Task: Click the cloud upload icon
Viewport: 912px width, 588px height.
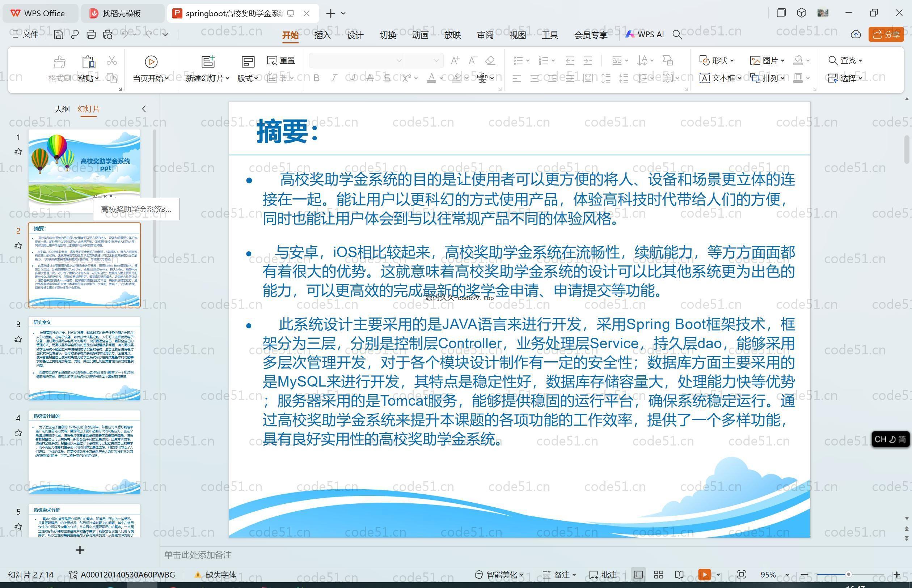Action: [x=856, y=34]
